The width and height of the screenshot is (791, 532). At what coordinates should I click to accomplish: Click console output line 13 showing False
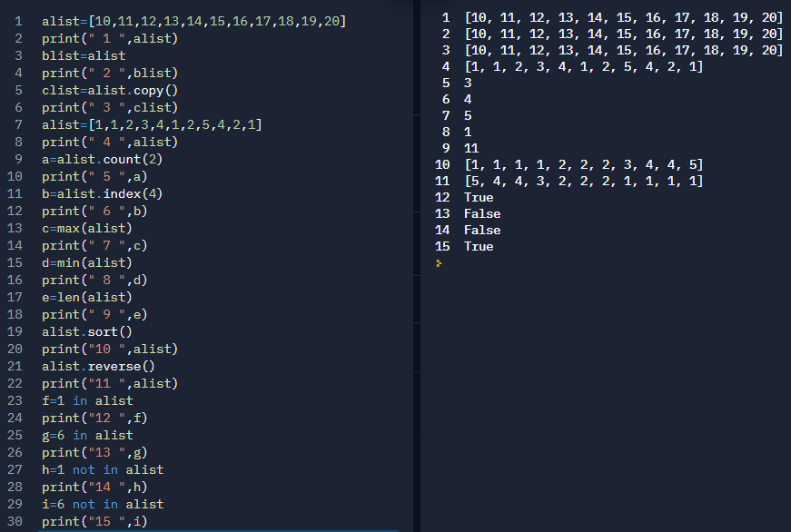pyautogui.click(x=482, y=214)
